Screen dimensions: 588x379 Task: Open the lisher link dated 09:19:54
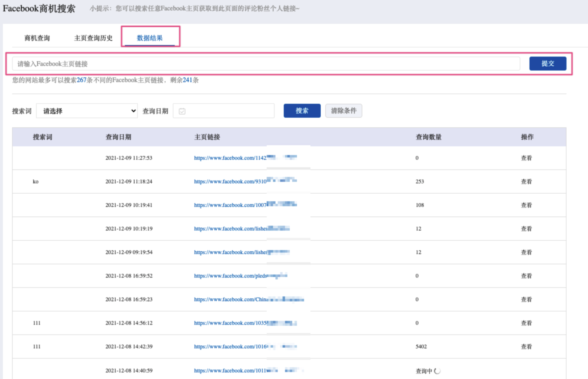242,252
